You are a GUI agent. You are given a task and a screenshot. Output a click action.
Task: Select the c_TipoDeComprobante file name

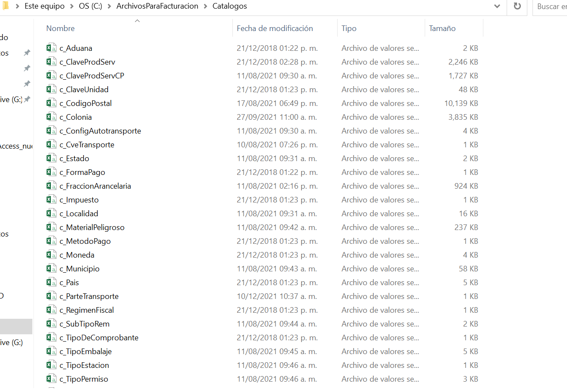click(99, 337)
